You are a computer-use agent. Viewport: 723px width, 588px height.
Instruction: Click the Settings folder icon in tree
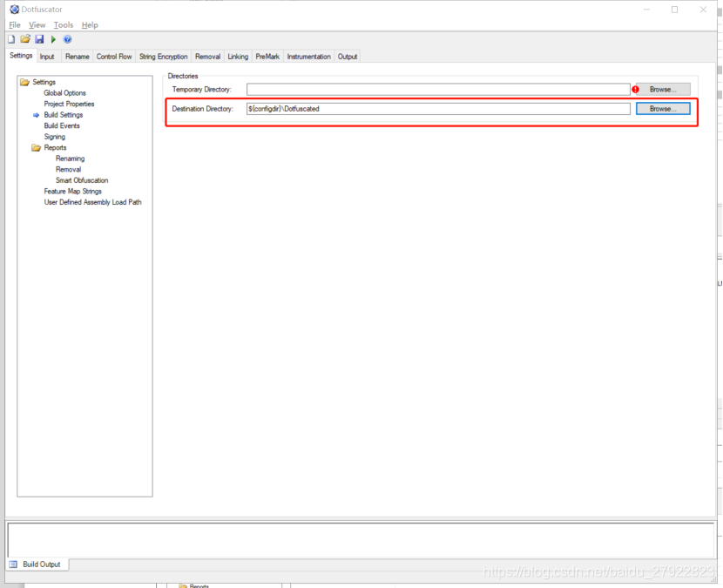point(25,82)
